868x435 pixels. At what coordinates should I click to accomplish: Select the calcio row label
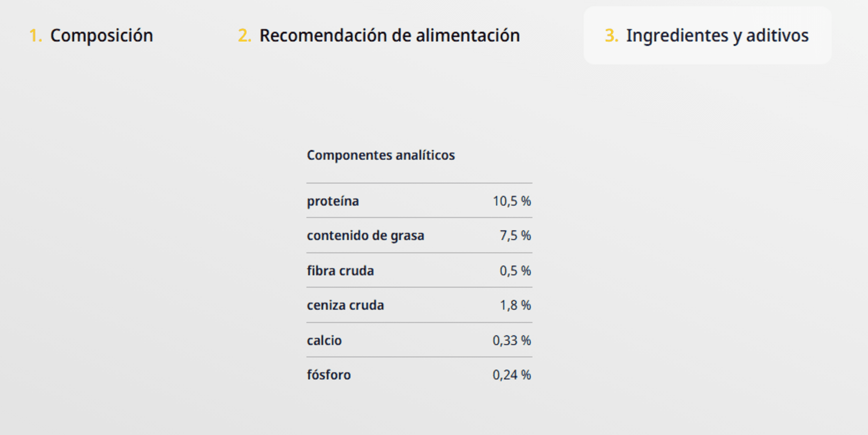tap(324, 340)
